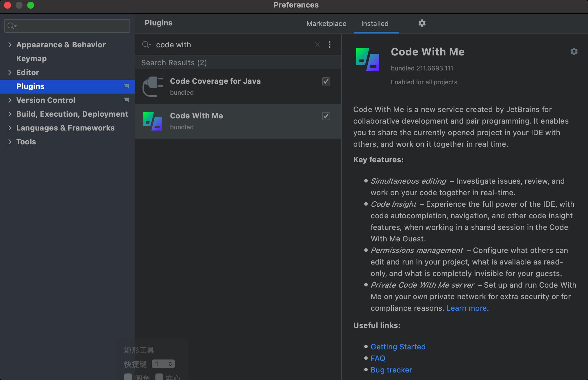Open Code With Me plugin gear options
This screenshot has width=588, height=380.
point(574,51)
